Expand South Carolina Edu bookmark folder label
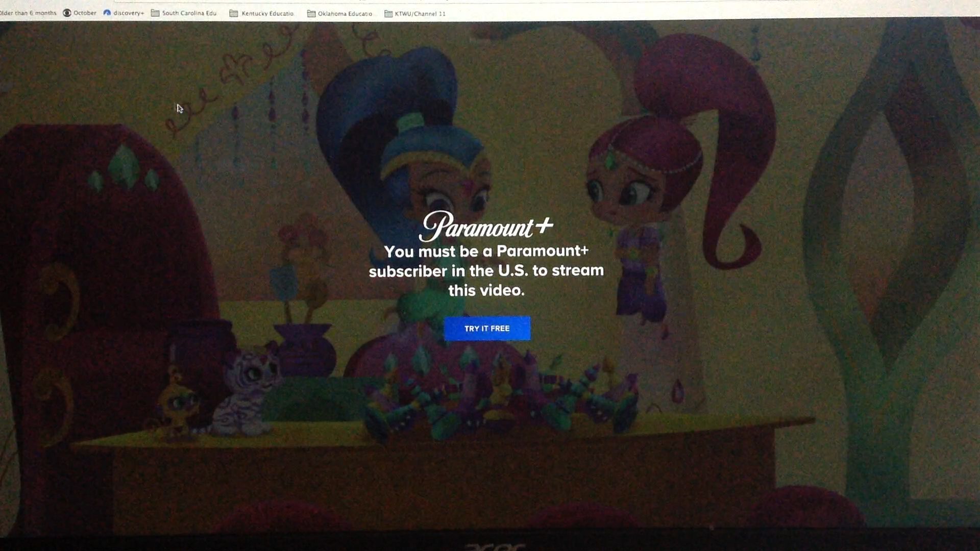Image resolution: width=980 pixels, height=551 pixels. click(x=189, y=13)
